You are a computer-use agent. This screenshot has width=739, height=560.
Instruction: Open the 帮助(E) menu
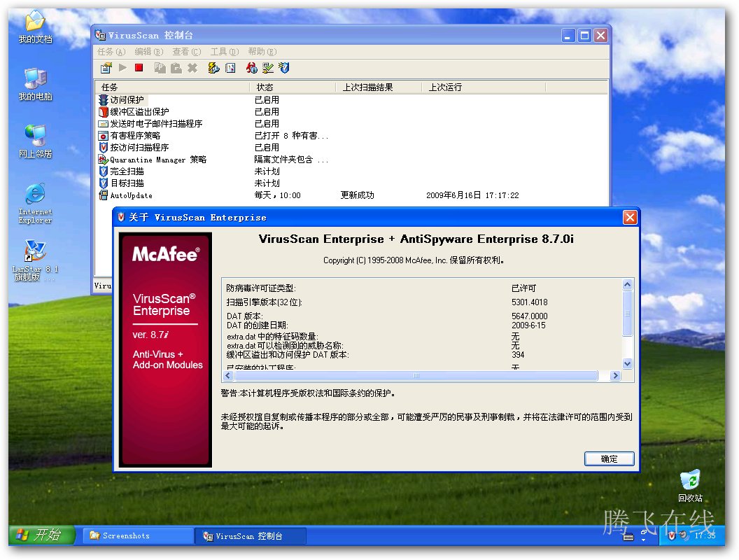click(x=262, y=52)
